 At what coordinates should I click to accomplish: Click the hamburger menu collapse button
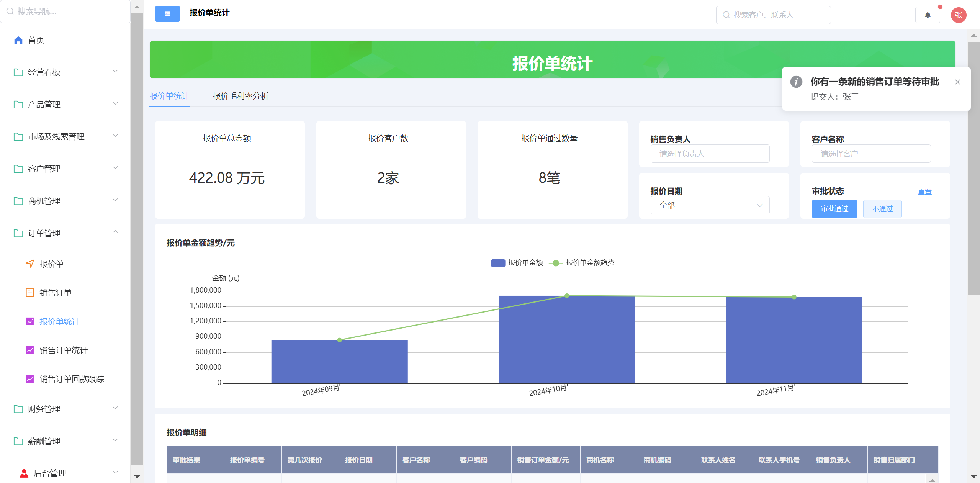coord(167,14)
